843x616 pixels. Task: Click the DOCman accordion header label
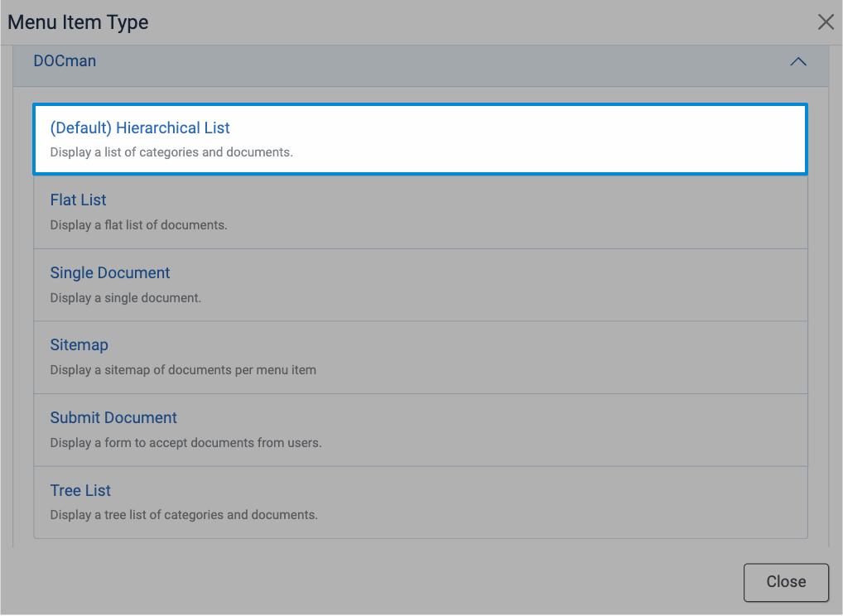(x=65, y=60)
